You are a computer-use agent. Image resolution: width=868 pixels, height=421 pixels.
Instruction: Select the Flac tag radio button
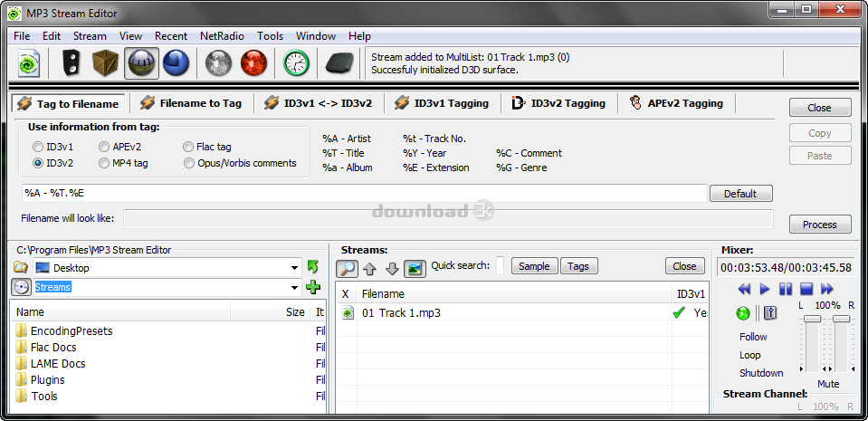pyautogui.click(x=189, y=147)
